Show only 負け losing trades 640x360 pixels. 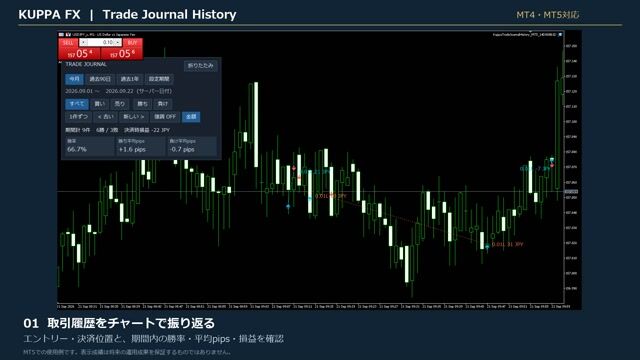coord(162,104)
